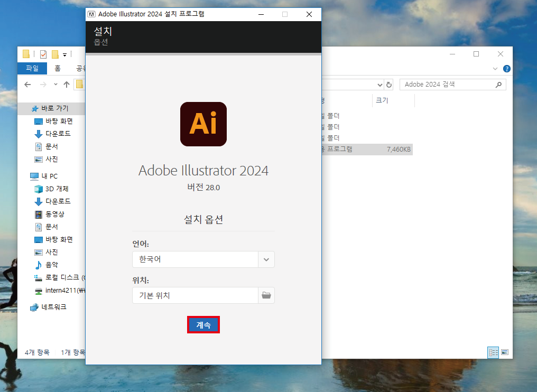Click the refresh button beside address bar
The image size is (537, 392).
(388, 85)
